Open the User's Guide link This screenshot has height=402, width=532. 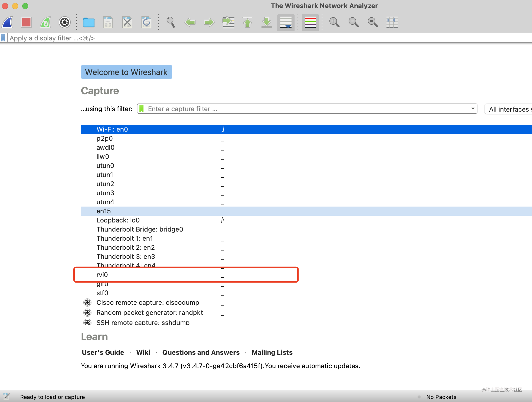[x=103, y=353]
